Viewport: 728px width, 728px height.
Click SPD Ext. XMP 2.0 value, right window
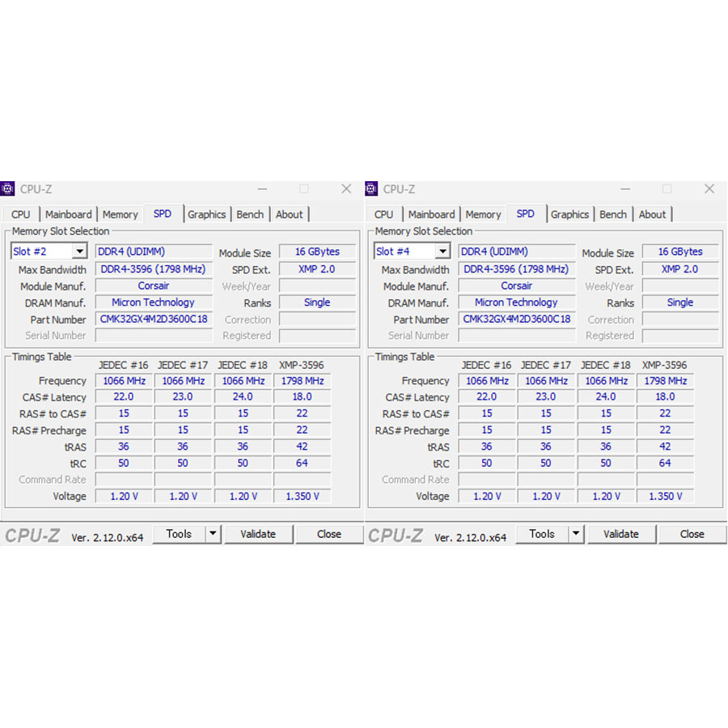pyautogui.click(x=680, y=269)
